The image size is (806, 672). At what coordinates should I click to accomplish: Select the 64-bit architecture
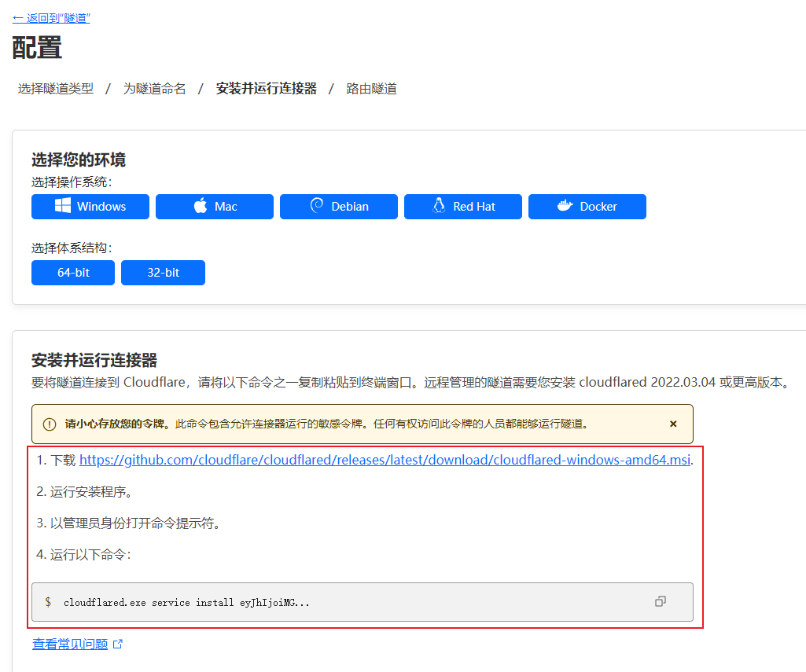pyautogui.click(x=72, y=272)
